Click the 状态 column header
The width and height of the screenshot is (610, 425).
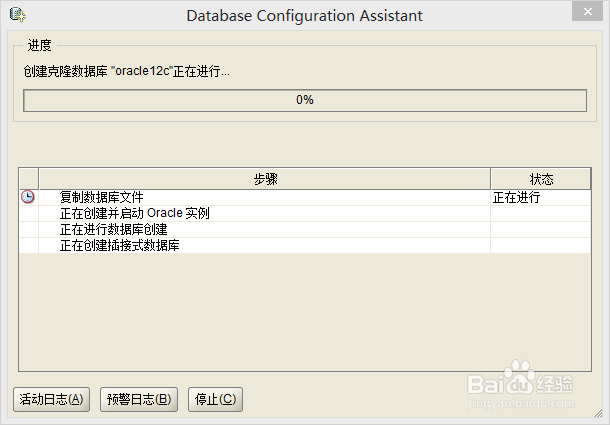pyautogui.click(x=541, y=179)
